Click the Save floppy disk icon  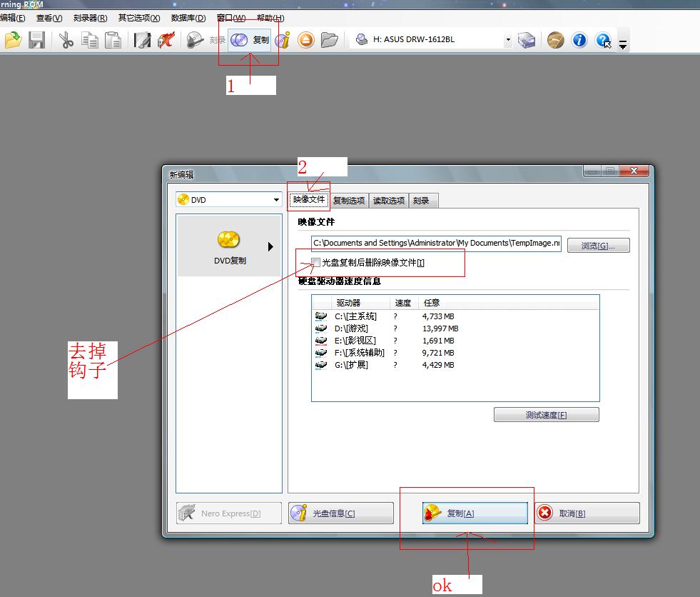pos(36,40)
